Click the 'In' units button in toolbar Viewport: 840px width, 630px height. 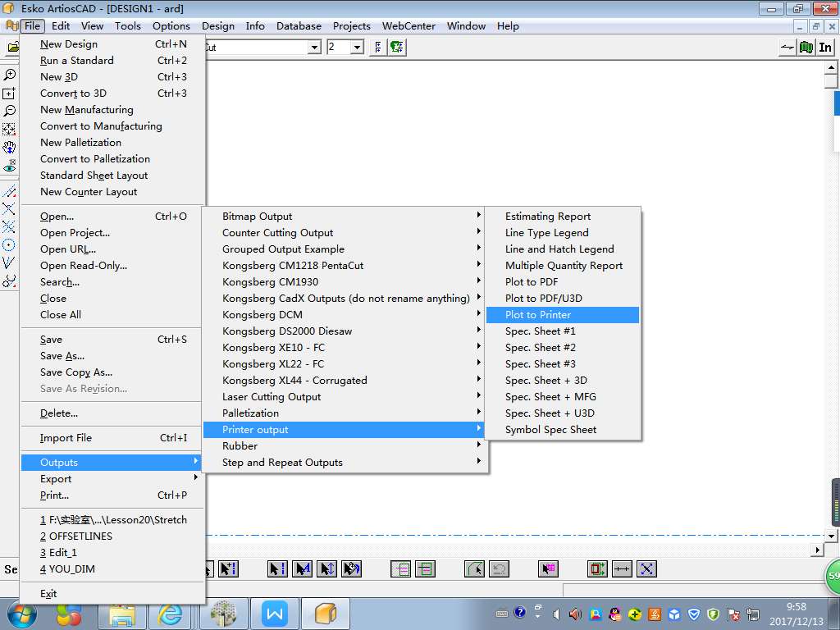[x=825, y=48]
